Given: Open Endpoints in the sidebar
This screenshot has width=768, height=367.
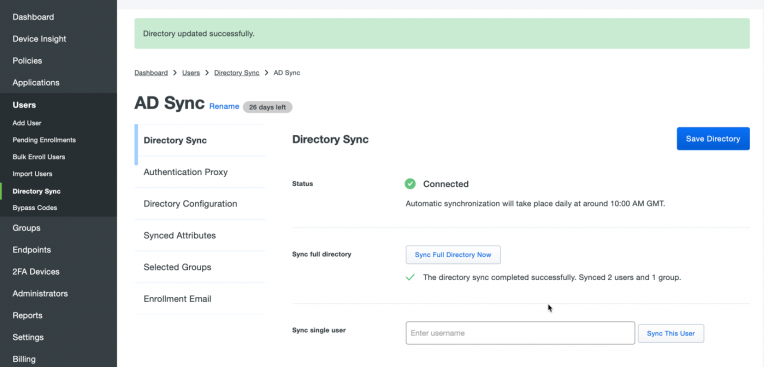Looking at the screenshot, I should (32, 249).
